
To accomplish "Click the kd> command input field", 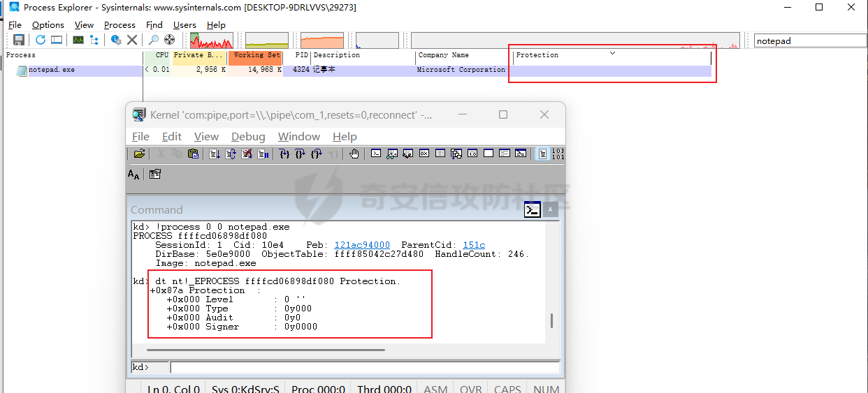I will point(363,367).
